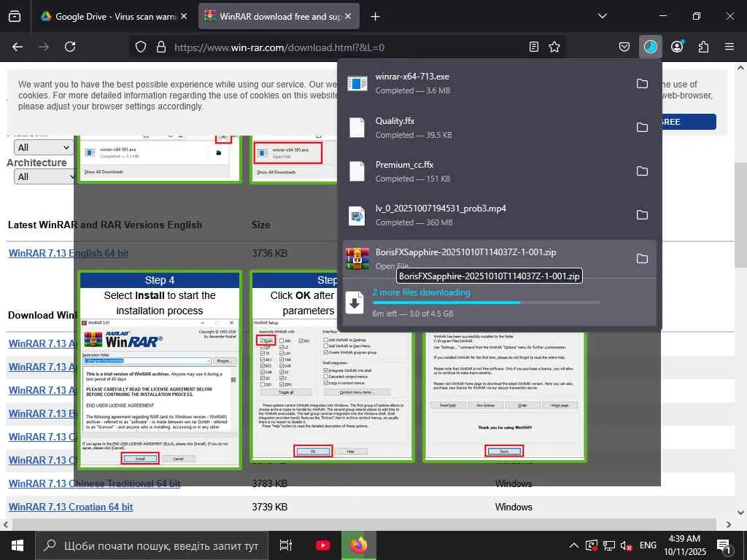747x560 pixels.
Task: Click the forward navigation arrow
Action: (x=44, y=47)
